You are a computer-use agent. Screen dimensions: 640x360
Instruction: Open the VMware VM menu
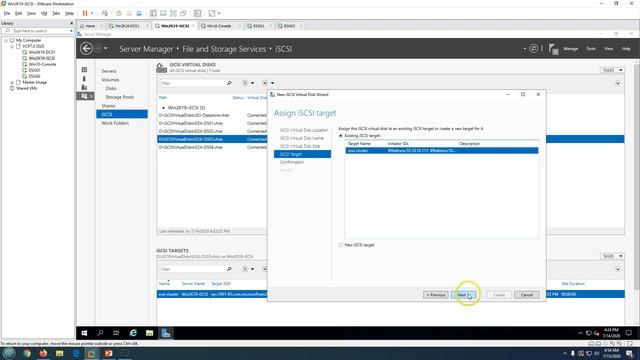pyautogui.click(x=44, y=13)
